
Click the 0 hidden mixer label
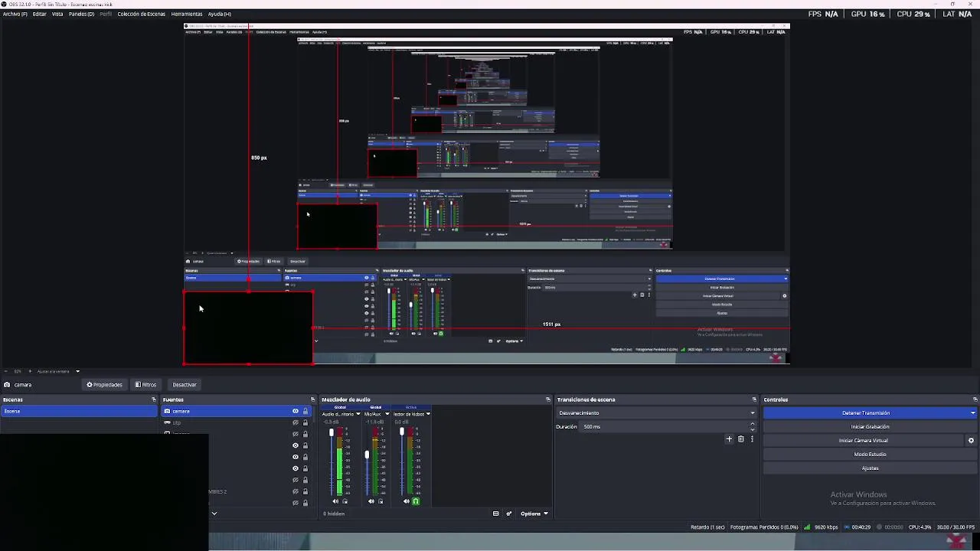click(x=334, y=514)
